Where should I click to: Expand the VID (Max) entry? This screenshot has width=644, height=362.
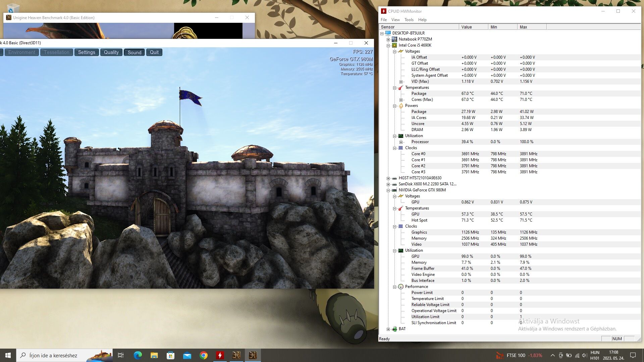coord(401,81)
